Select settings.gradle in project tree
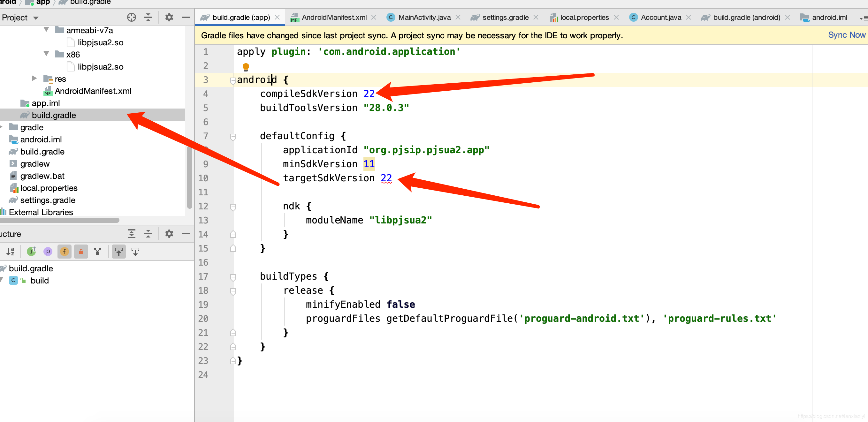Image resolution: width=868 pixels, height=422 pixels. coord(42,200)
